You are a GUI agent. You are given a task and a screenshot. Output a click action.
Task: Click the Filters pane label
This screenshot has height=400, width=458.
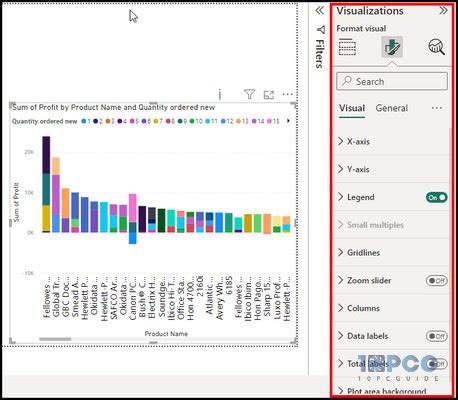pos(320,54)
